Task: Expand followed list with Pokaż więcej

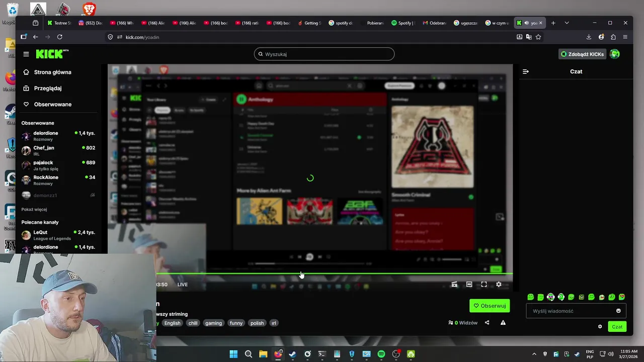Action: click(x=34, y=209)
